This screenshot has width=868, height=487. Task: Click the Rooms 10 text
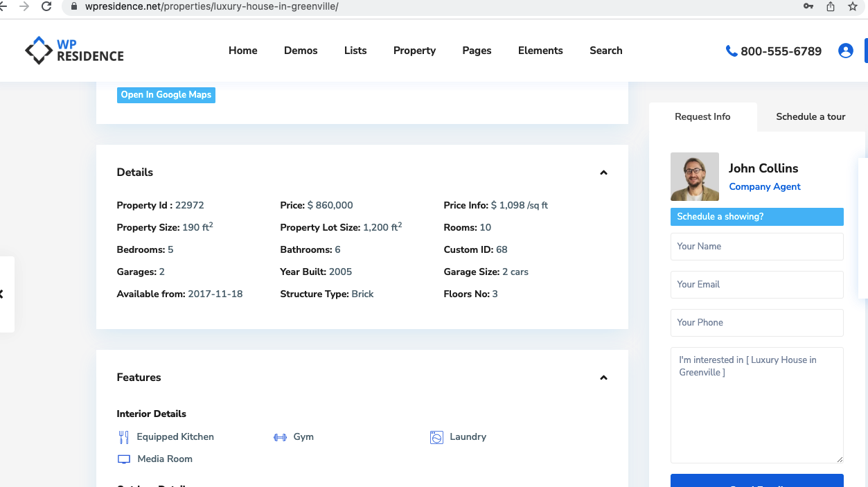468,228
